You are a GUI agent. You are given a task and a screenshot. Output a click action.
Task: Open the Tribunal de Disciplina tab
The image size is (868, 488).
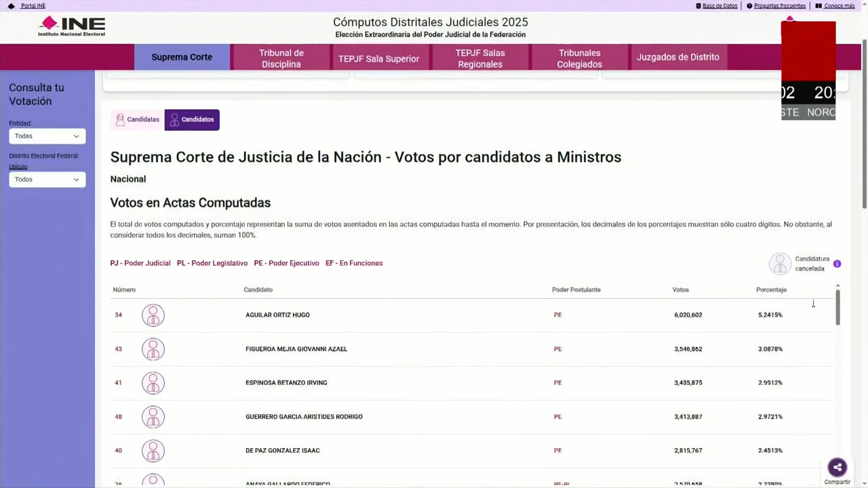[281, 58]
